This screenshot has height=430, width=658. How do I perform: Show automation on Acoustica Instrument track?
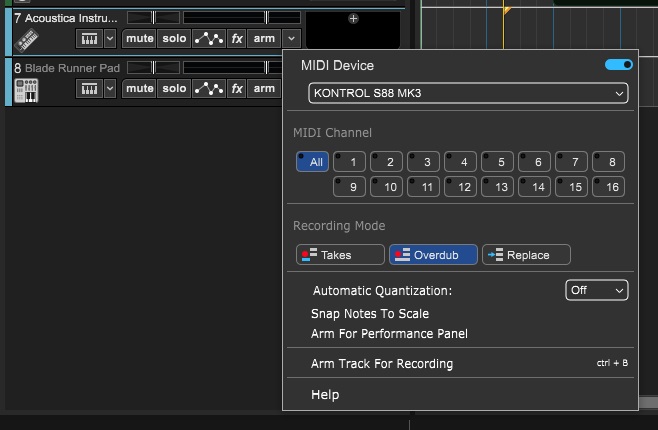209,39
